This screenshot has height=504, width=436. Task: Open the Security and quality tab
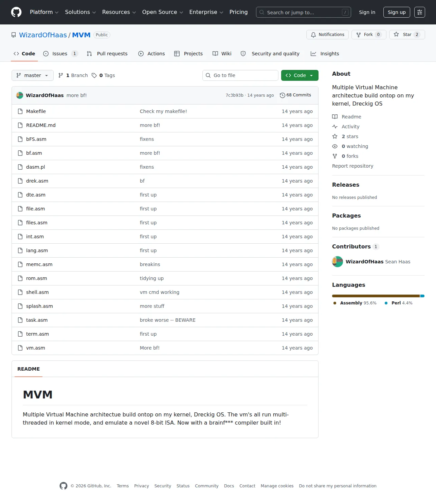pos(270,54)
